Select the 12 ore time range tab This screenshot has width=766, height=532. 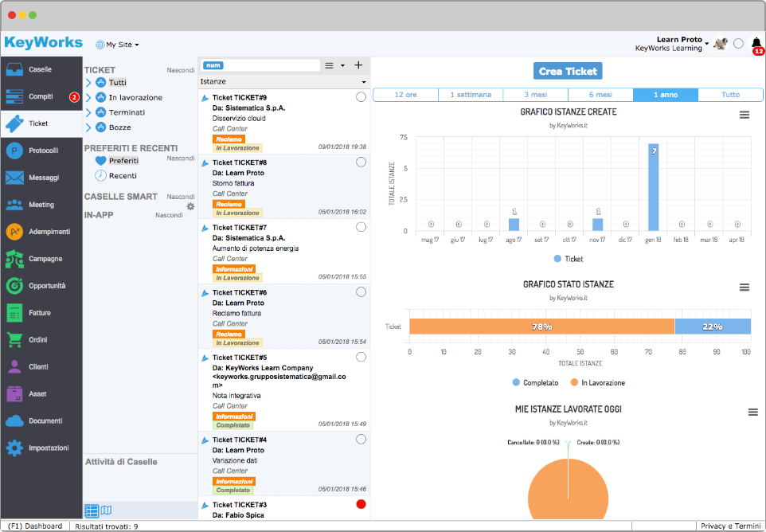(406, 95)
